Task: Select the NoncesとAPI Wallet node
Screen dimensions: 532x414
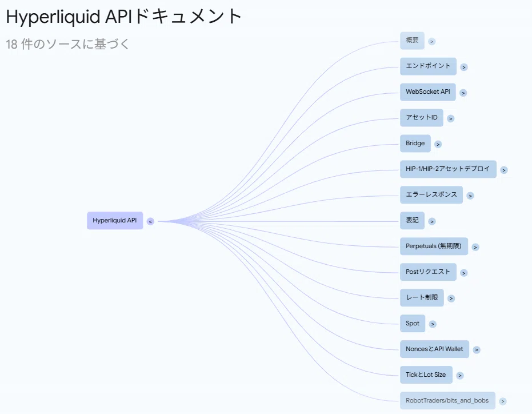Action: coord(435,349)
